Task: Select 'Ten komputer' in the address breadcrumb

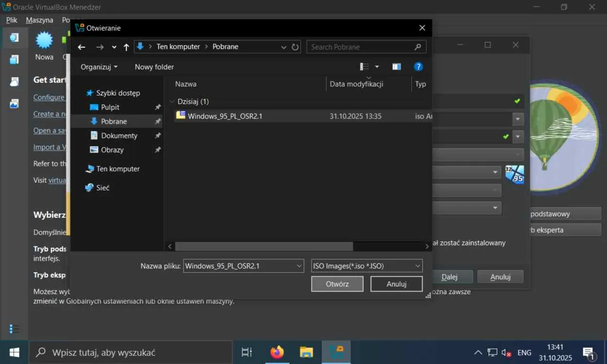Action: (178, 46)
